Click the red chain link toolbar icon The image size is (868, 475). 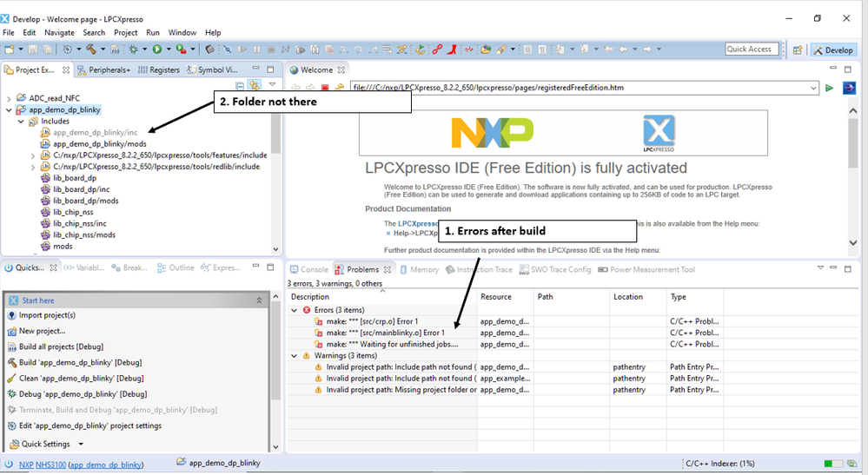tap(437, 49)
